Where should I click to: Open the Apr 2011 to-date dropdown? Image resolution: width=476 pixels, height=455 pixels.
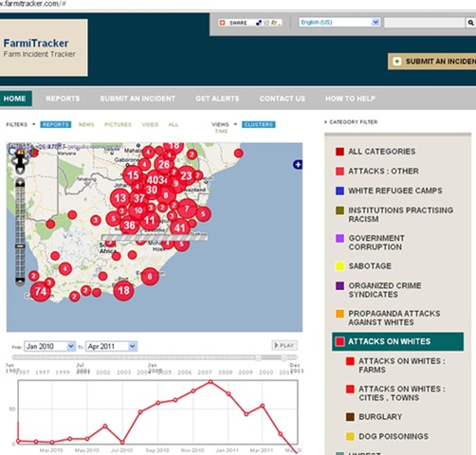click(x=111, y=346)
